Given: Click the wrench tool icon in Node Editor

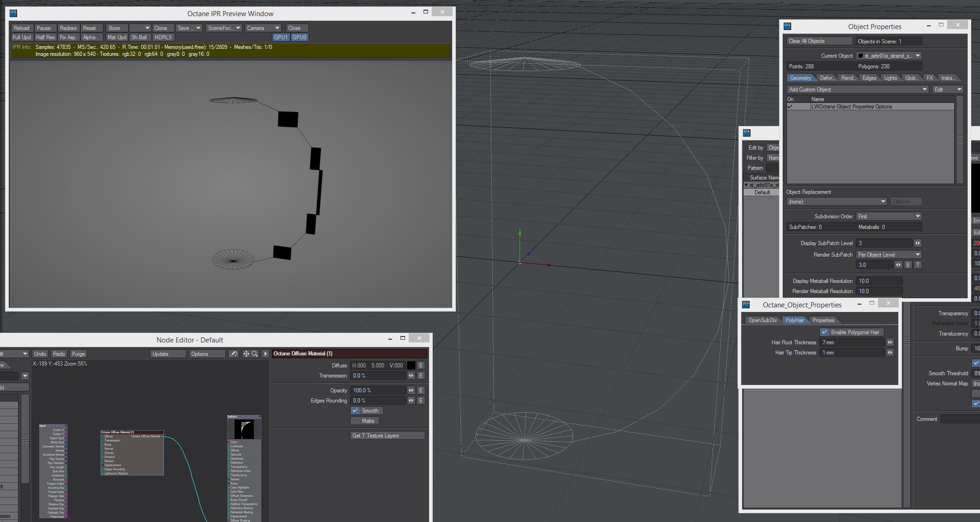Looking at the screenshot, I should point(234,354).
